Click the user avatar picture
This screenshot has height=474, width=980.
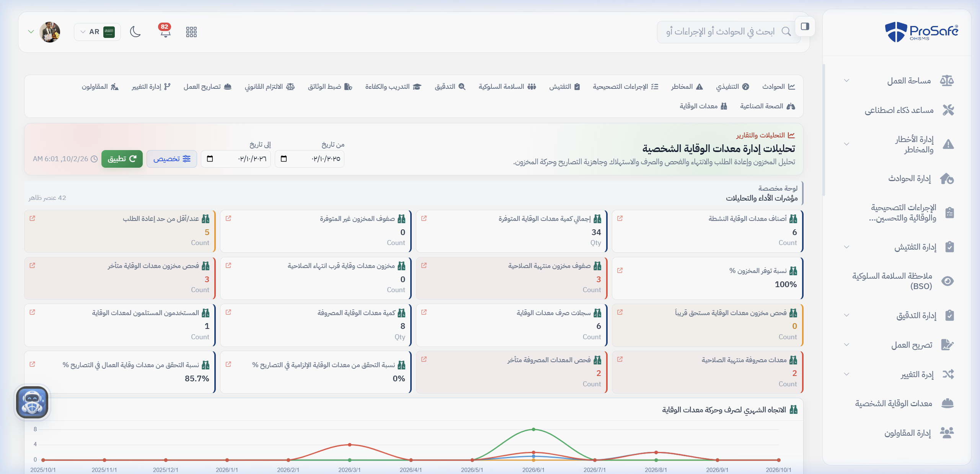(50, 32)
